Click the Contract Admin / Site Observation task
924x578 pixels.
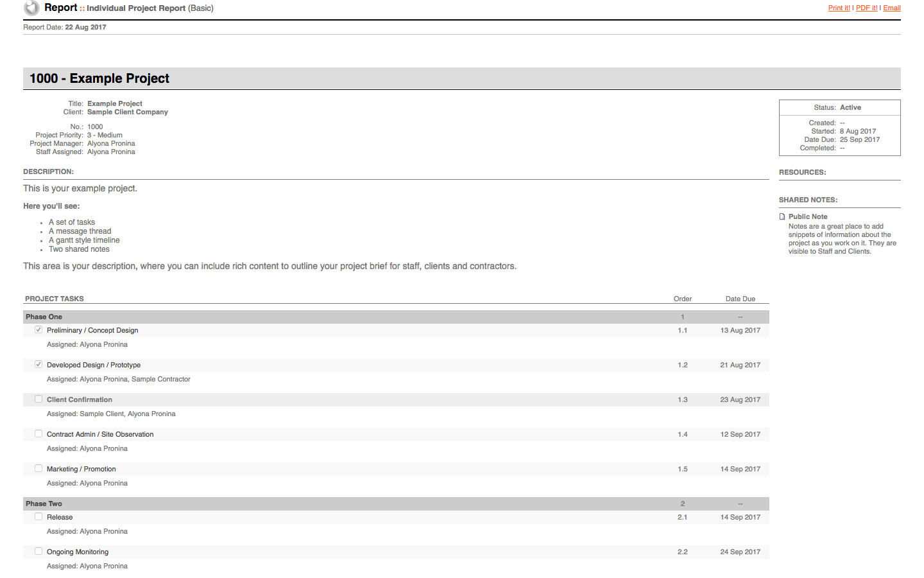point(100,434)
